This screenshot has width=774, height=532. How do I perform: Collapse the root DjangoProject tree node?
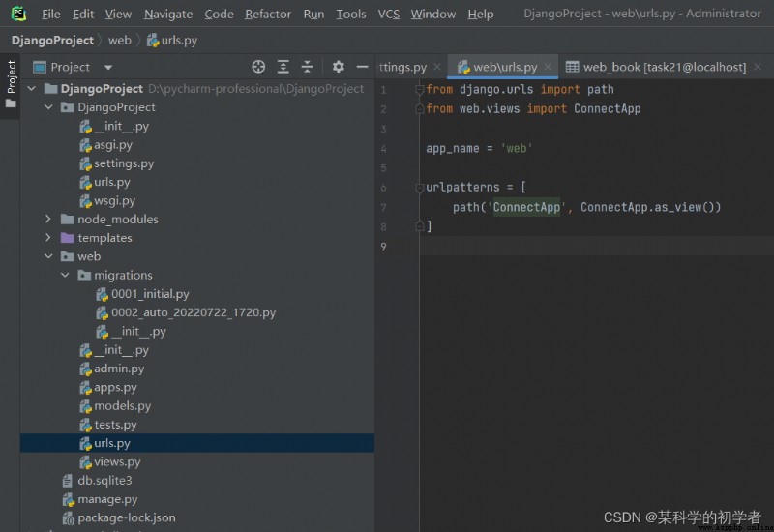[32, 89]
